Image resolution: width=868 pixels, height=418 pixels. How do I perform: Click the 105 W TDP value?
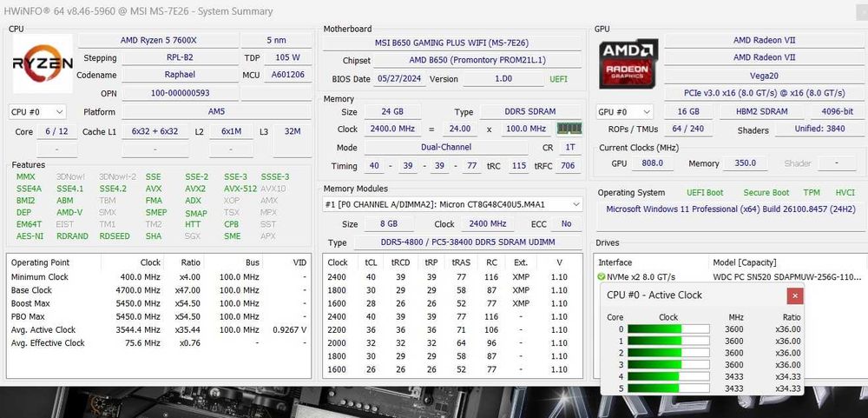point(288,57)
